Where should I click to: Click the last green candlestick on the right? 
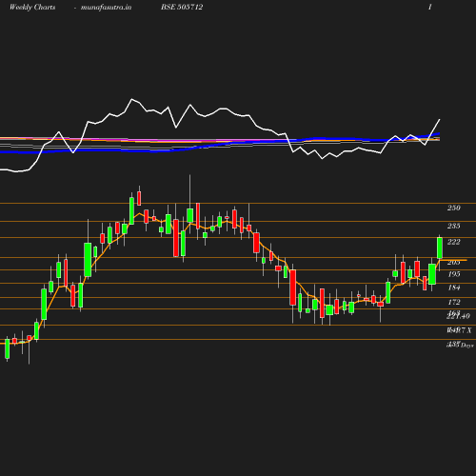coord(440,248)
